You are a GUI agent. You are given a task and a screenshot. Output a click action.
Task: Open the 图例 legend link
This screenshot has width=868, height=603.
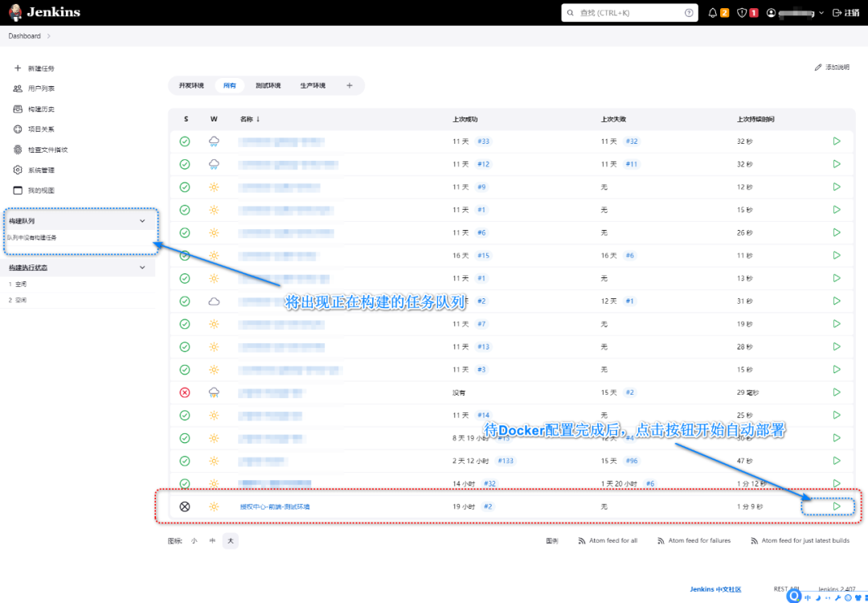552,540
